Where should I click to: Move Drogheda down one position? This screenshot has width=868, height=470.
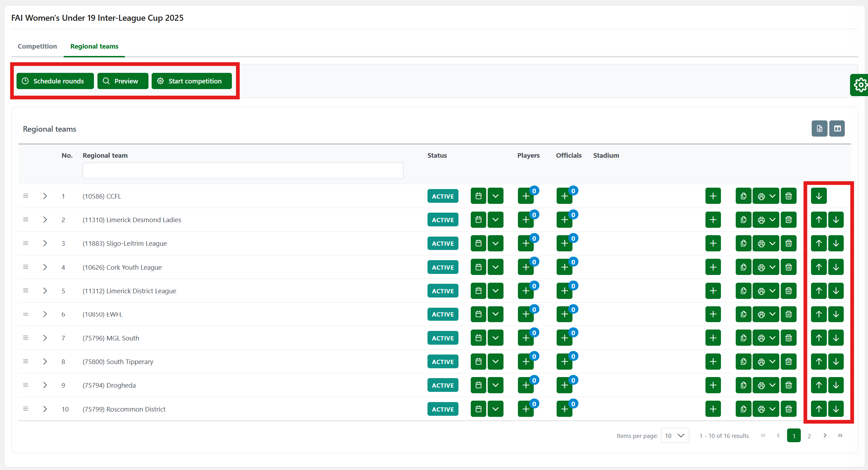(836, 385)
